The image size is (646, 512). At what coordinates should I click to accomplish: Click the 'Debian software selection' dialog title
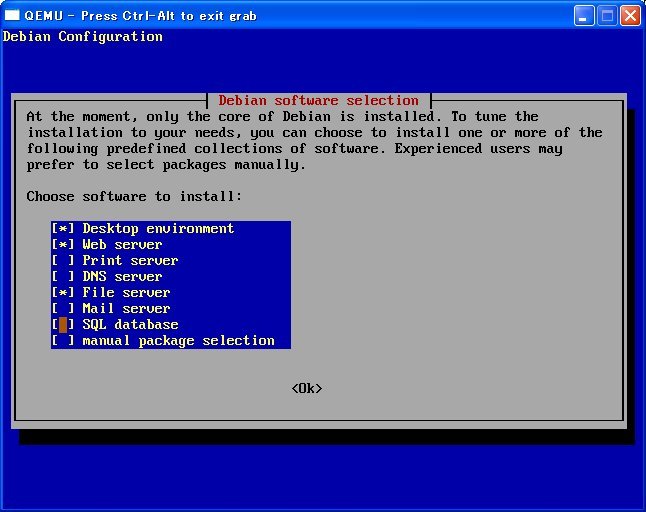[318, 101]
